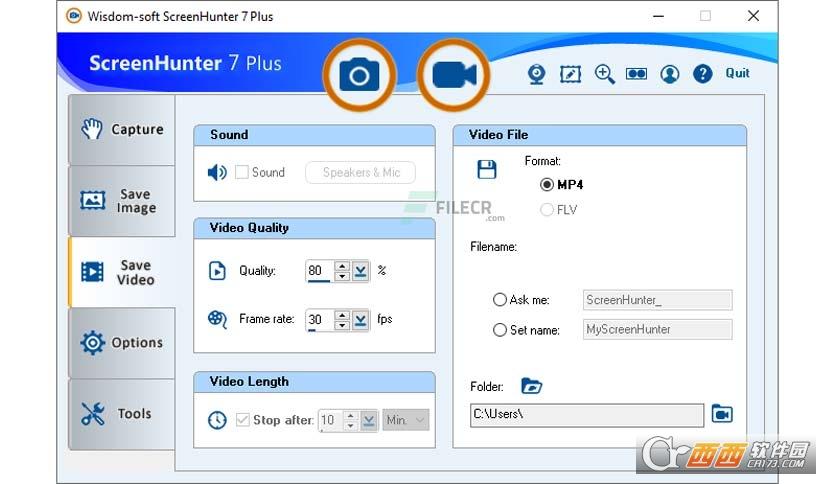The height and width of the screenshot is (484, 836).
Task: Close the ScreenHunter window
Action: click(753, 16)
